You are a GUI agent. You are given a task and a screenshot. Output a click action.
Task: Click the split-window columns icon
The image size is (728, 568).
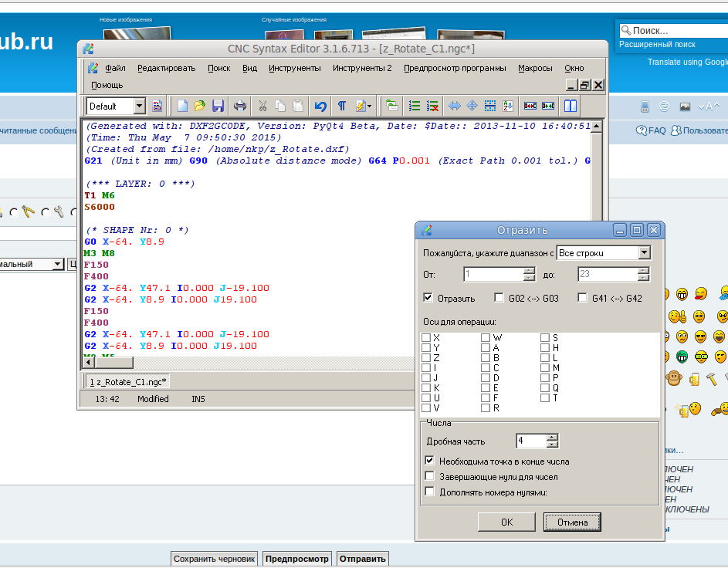point(571,106)
